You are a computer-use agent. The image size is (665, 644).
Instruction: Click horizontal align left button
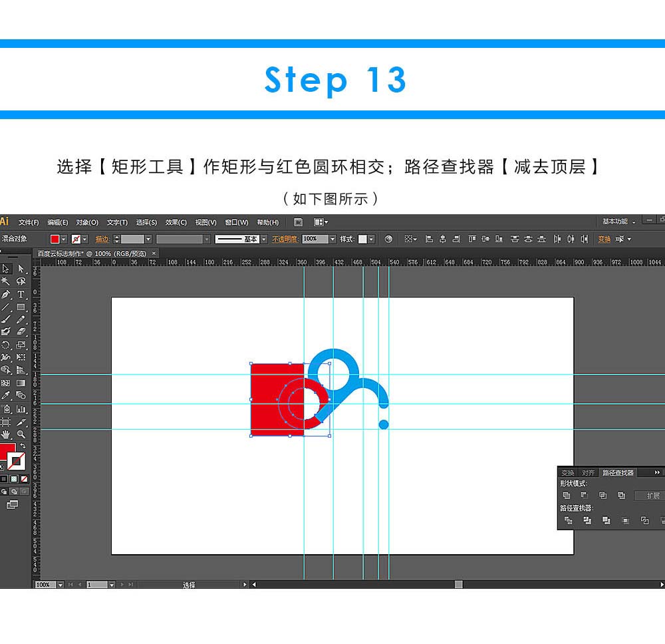[x=429, y=240]
